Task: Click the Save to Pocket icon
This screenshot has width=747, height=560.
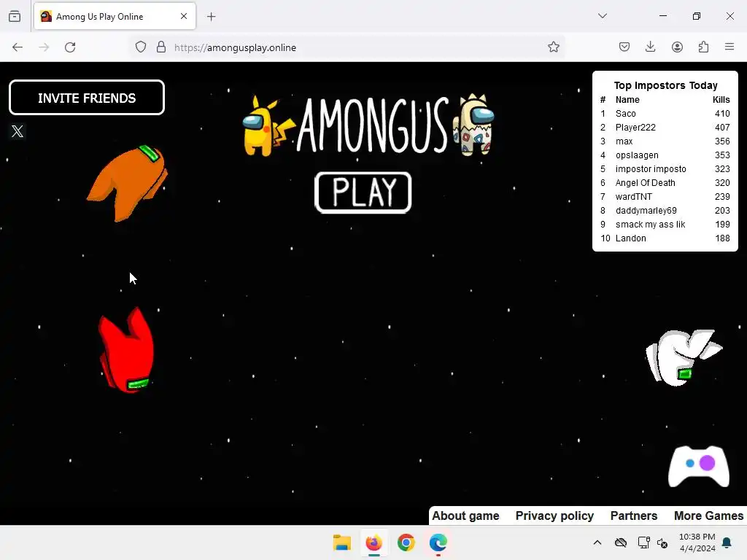Action: click(x=624, y=47)
